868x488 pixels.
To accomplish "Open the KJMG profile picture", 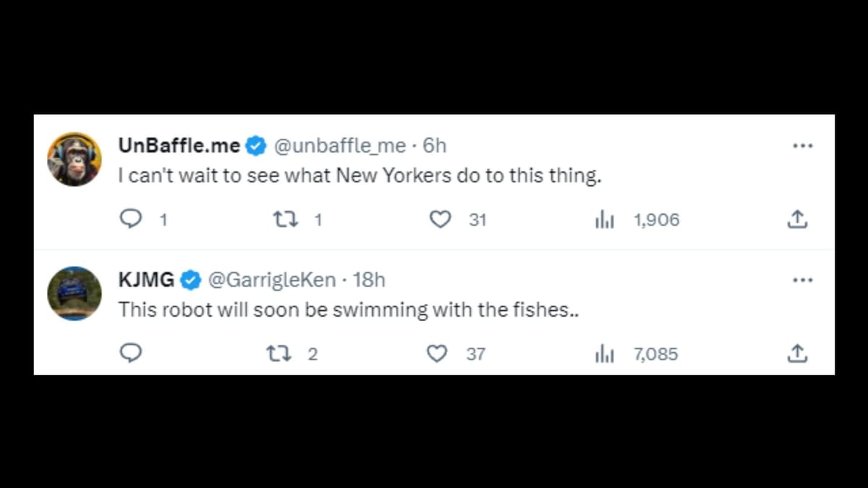I will (x=74, y=293).
